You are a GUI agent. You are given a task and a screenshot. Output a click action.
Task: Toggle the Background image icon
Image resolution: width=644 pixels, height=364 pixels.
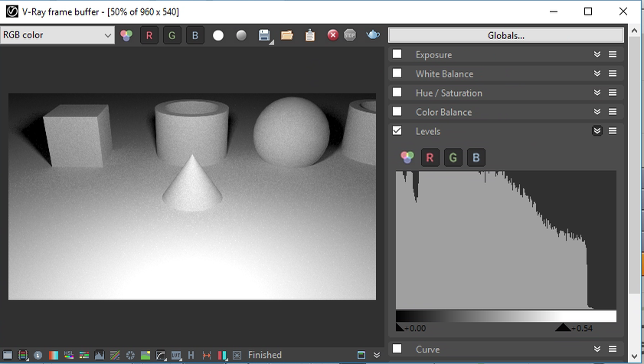click(x=145, y=355)
